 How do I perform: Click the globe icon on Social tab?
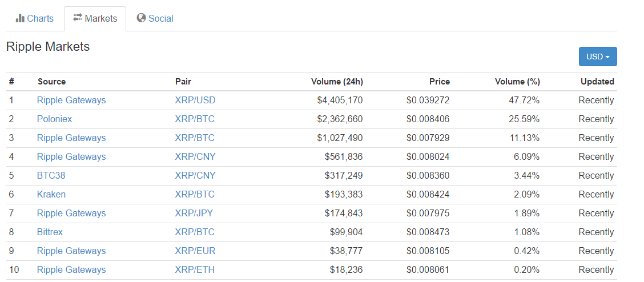coord(141,18)
